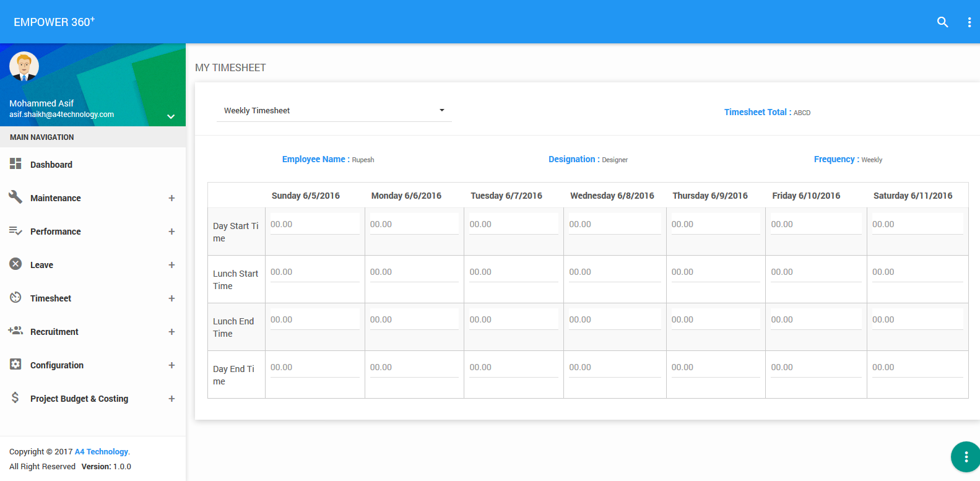Click the search magnifier icon in header
The width and height of the screenshot is (980, 481).
click(942, 22)
